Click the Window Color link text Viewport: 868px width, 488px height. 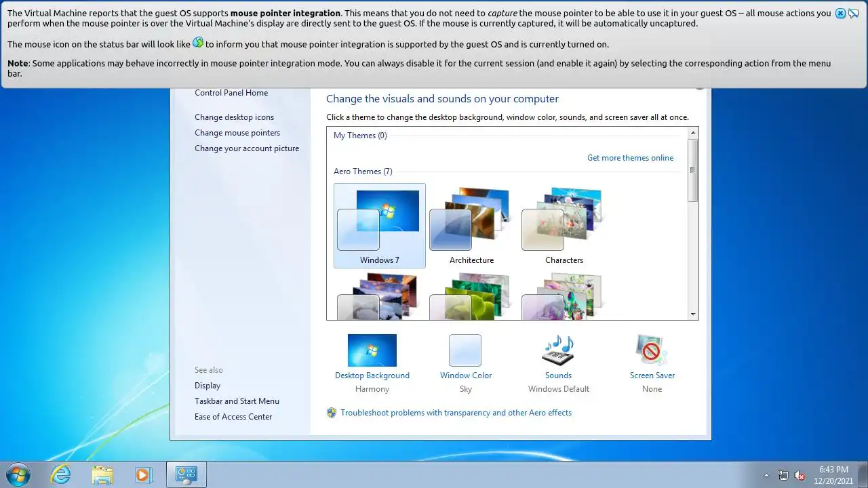466,375
